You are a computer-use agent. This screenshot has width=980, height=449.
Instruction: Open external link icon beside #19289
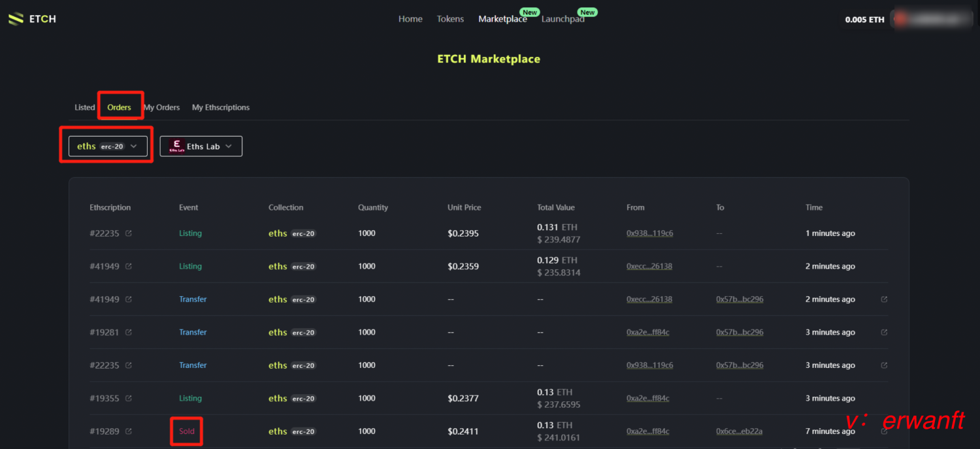(x=129, y=431)
